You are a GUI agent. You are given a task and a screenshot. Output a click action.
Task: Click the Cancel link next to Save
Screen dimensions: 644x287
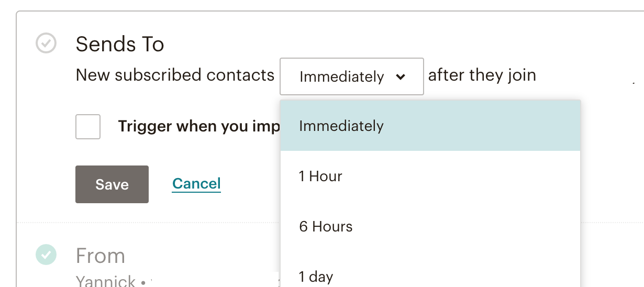click(x=196, y=184)
